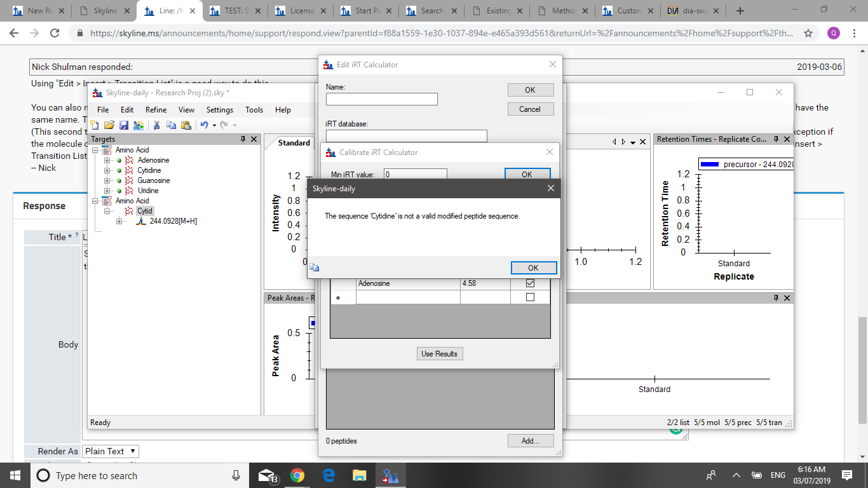868x488 pixels.
Task: Click OK in the error message dialog
Action: pyautogui.click(x=533, y=268)
